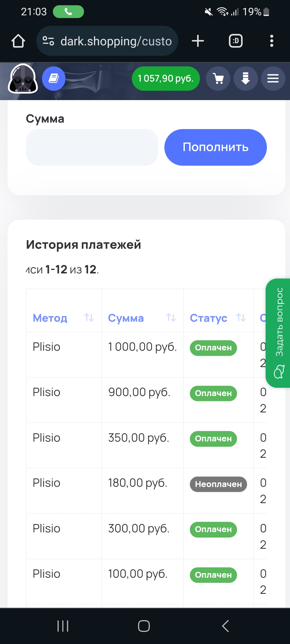Tap the Darth Vader site logo
290x644 pixels.
click(x=23, y=79)
